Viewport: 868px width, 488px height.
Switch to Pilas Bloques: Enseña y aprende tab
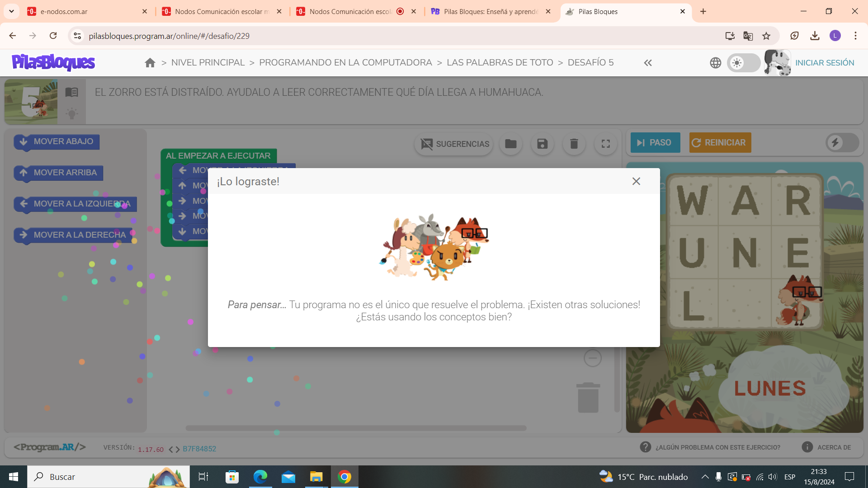tap(490, 11)
